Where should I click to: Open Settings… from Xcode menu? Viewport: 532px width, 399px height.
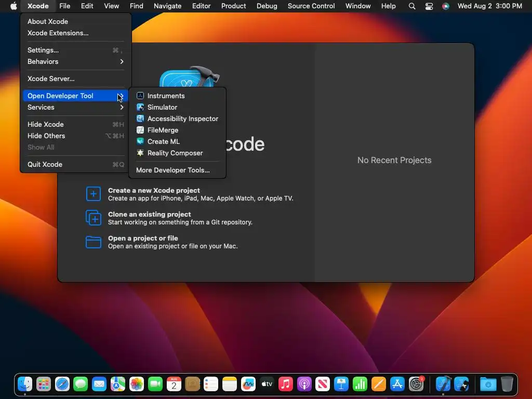click(75, 50)
